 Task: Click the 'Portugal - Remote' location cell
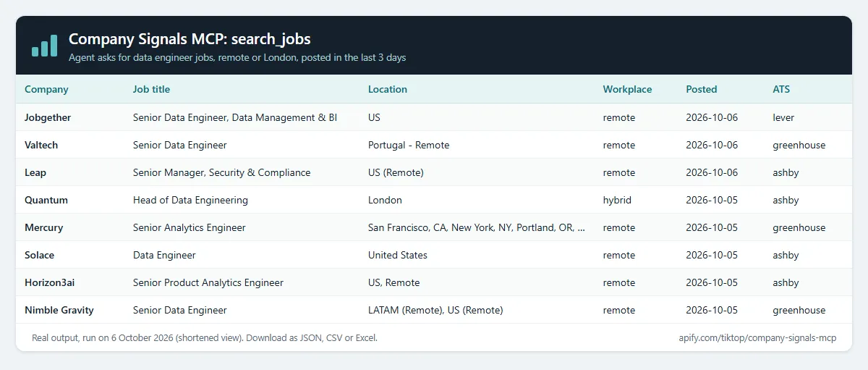click(x=409, y=145)
